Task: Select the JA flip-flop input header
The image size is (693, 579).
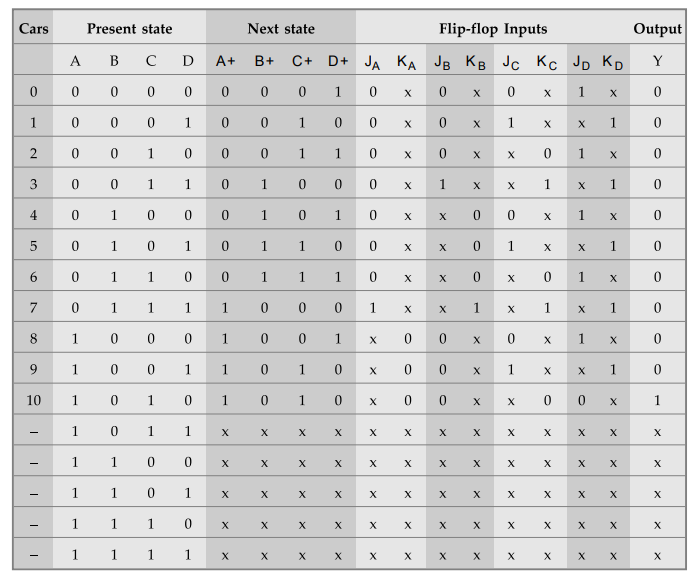Action: click(372, 62)
